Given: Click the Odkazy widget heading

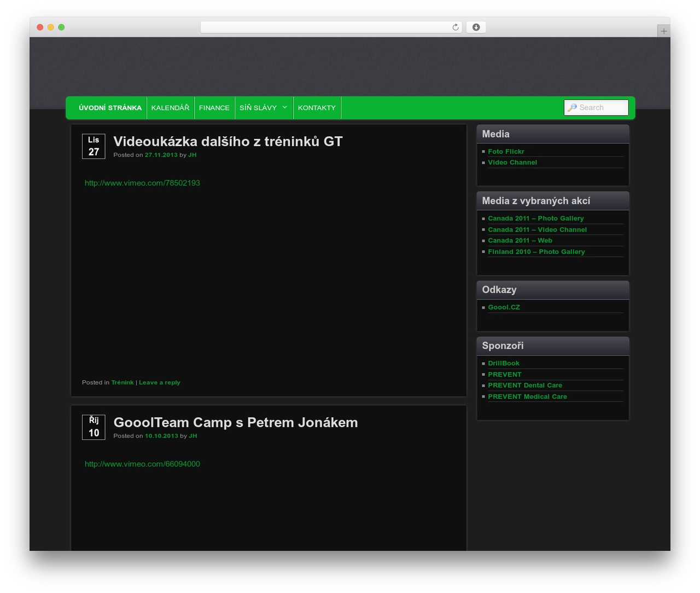Looking at the screenshot, I should (x=499, y=290).
